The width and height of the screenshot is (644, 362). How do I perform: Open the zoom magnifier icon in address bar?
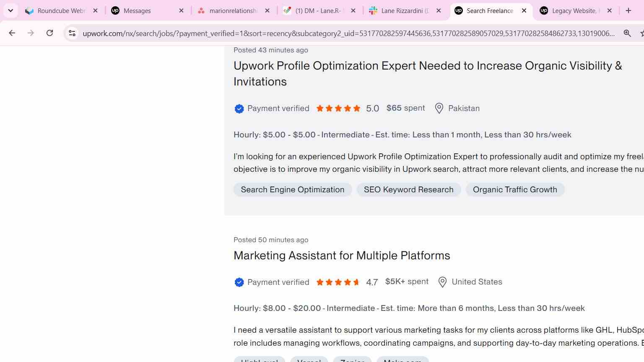click(x=627, y=33)
